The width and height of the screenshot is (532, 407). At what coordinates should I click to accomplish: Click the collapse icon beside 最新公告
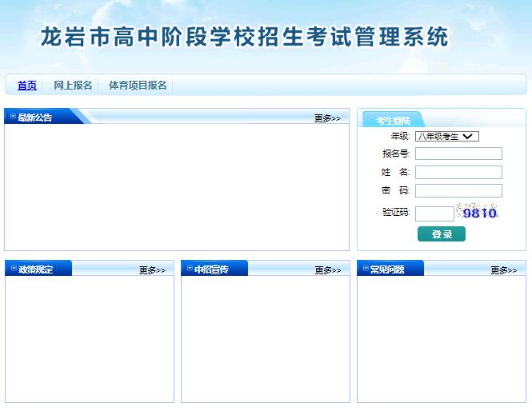(14, 117)
